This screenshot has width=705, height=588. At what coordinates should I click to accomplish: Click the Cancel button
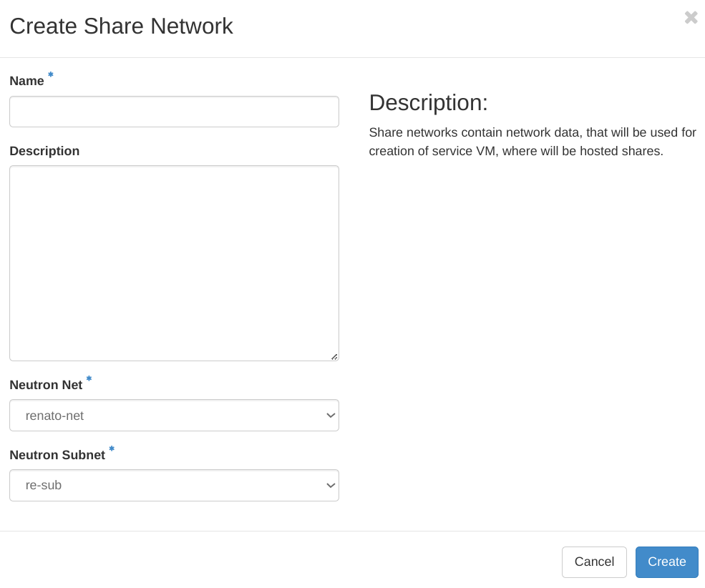pyautogui.click(x=594, y=562)
